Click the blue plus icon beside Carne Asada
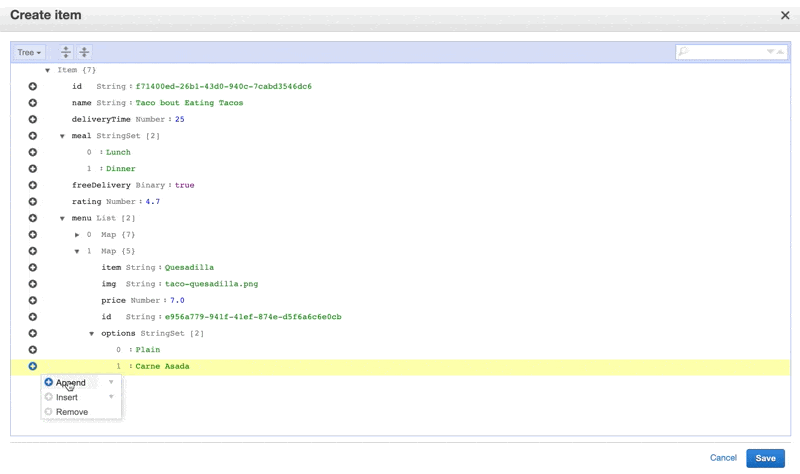 click(x=33, y=366)
